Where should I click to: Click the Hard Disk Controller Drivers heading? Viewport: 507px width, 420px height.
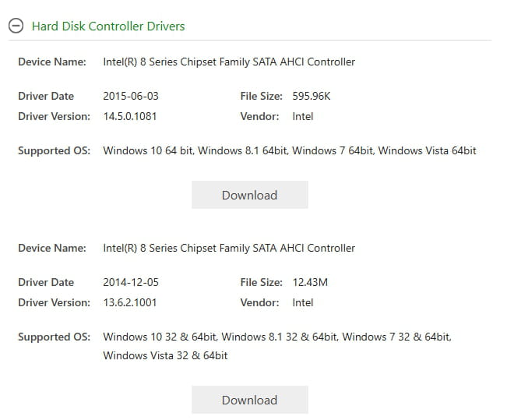tap(108, 26)
